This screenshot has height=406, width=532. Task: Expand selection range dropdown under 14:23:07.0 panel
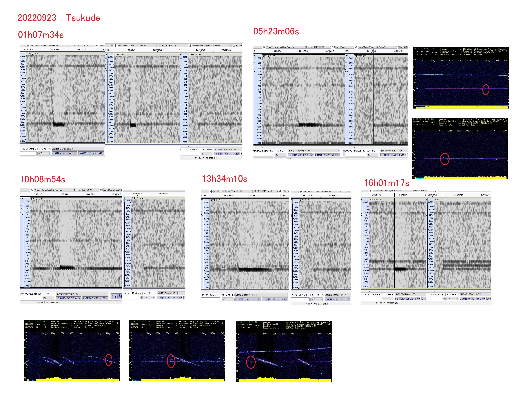click(x=339, y=151)
